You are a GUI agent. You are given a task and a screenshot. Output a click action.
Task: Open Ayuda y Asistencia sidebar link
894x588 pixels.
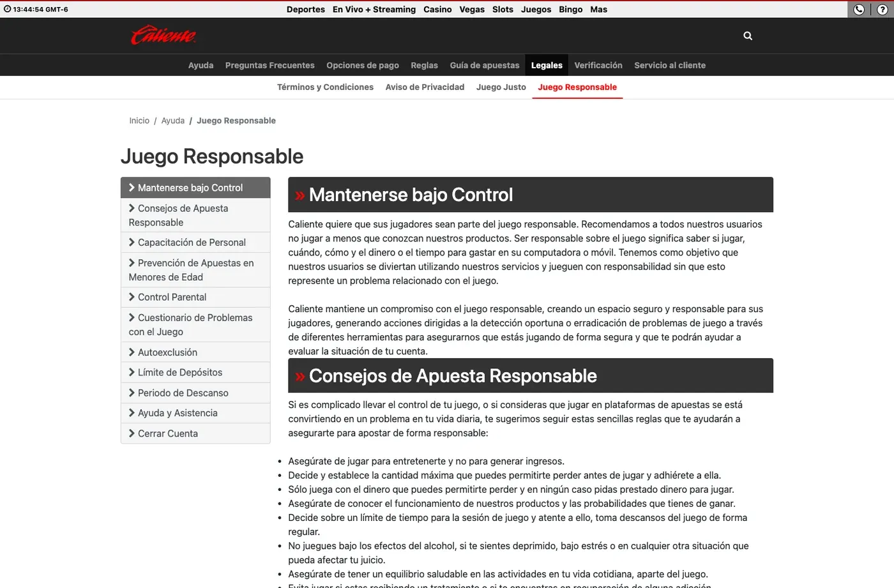195,413
